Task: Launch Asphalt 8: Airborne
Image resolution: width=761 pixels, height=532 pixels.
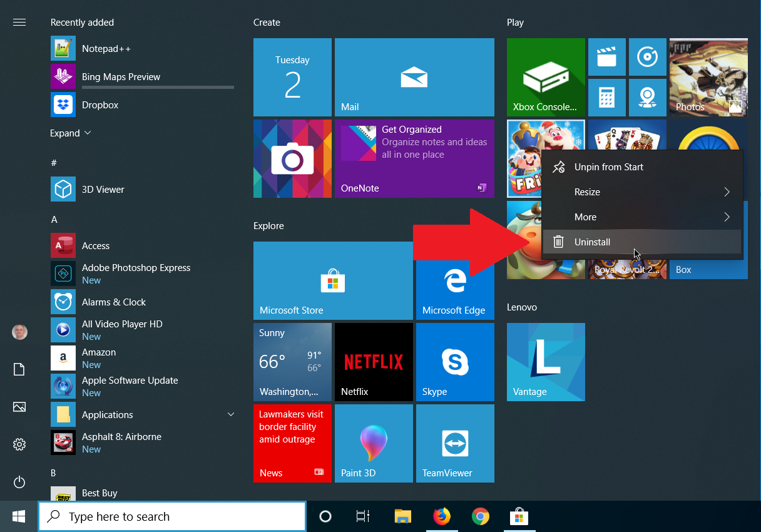Action: coord(143,442)
